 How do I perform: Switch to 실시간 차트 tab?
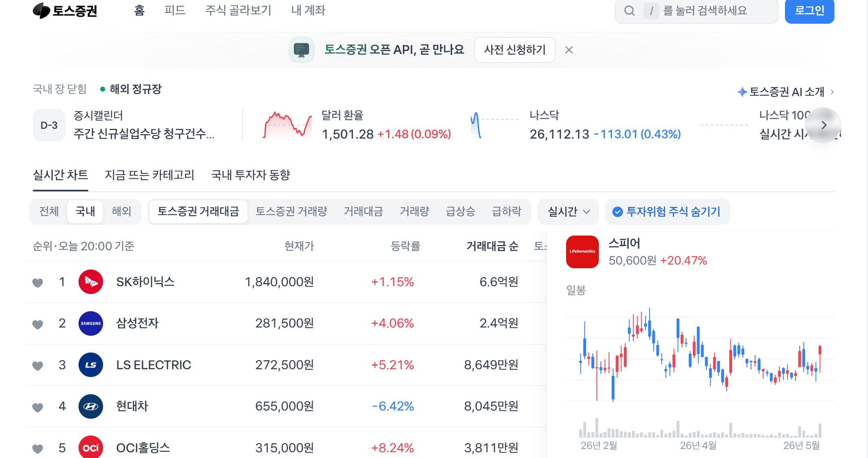coord(61,175)
